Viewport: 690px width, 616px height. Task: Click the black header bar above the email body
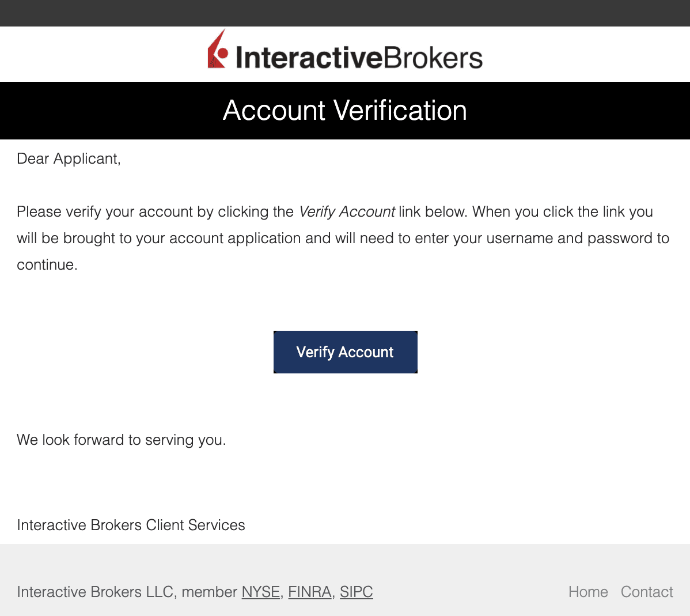(x=345, y=13)
